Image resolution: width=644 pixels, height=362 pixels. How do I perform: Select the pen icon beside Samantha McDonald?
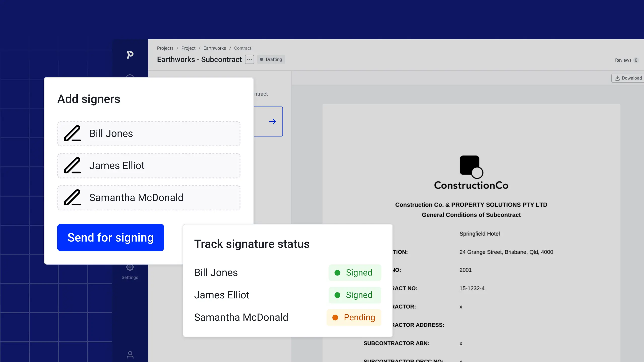[x=72, y=198]
